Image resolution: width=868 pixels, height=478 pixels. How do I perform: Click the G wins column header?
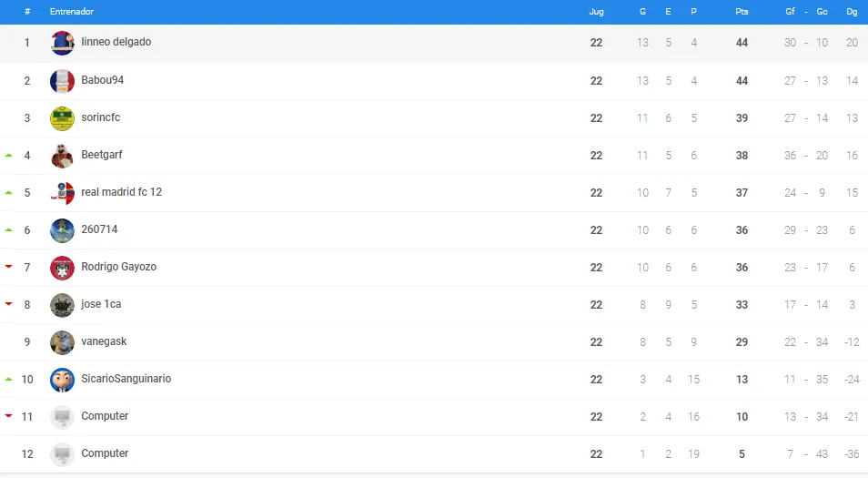pos(642,12)
